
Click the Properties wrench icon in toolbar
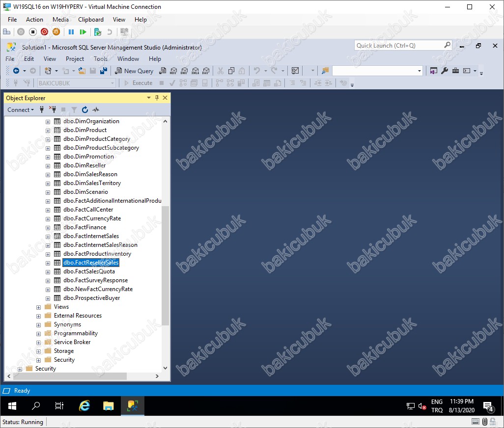click(x=445, y=71)
